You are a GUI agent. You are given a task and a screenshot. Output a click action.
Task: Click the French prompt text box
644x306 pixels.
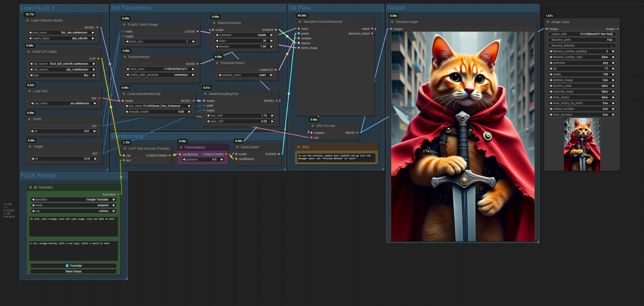(x=74, y=226)
